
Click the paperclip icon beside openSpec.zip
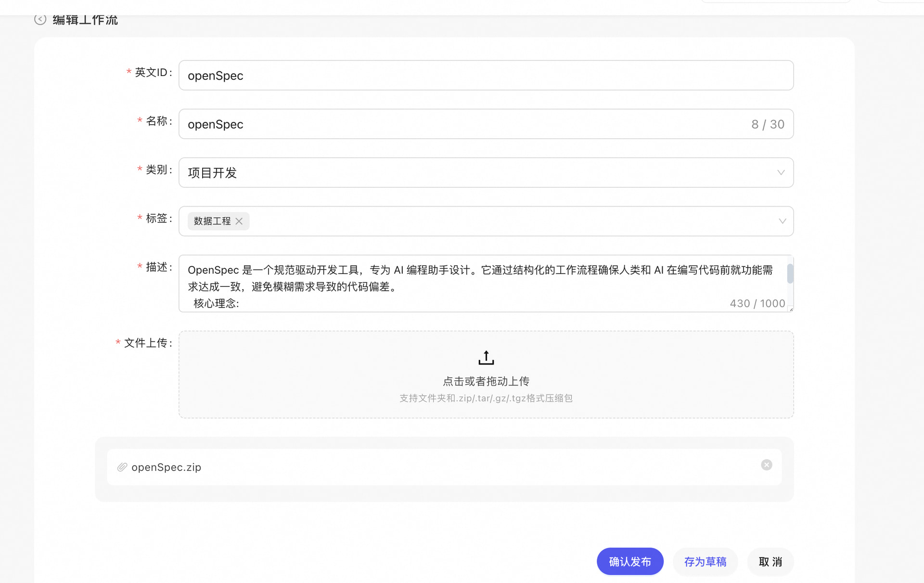click(122, 466)
